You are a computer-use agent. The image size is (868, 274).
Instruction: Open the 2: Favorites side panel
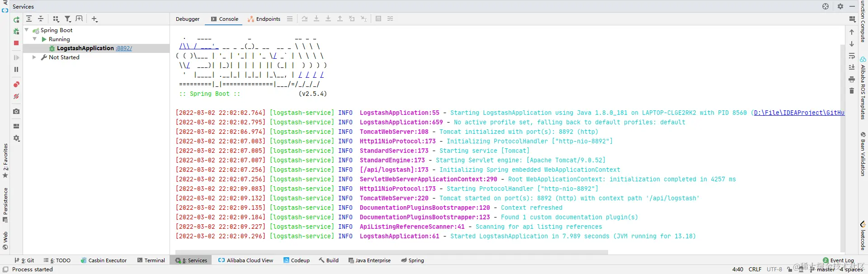(x=5, y=161)
